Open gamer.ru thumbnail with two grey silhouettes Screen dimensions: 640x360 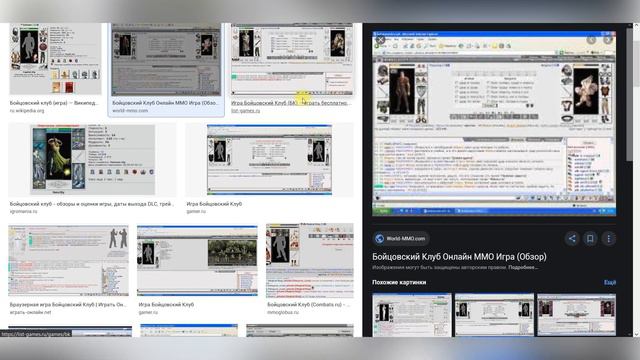pos(269,160)
